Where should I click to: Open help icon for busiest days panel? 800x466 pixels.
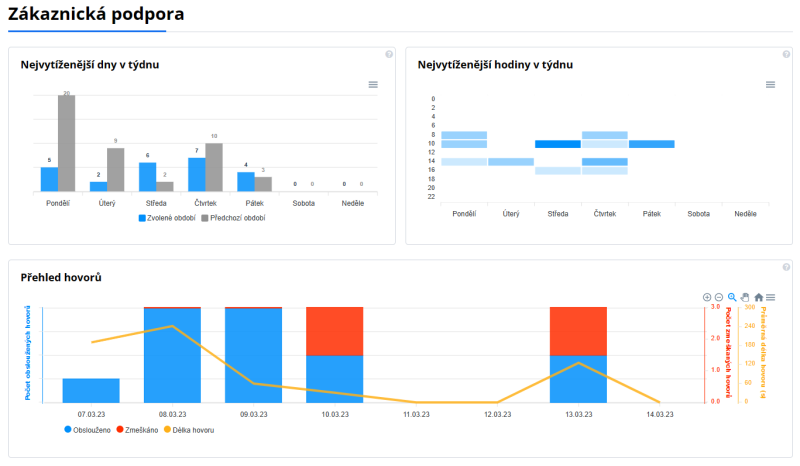[x=389, y=54]
